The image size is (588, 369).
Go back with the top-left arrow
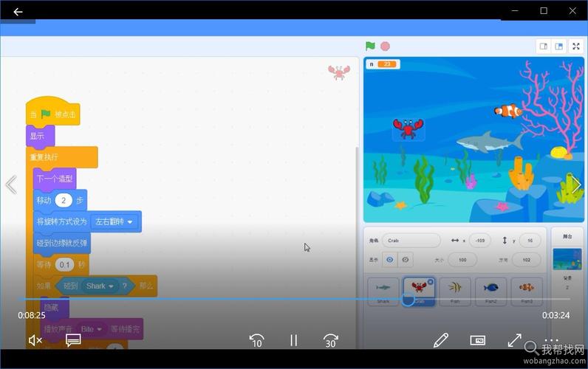(x=18, y=12)
